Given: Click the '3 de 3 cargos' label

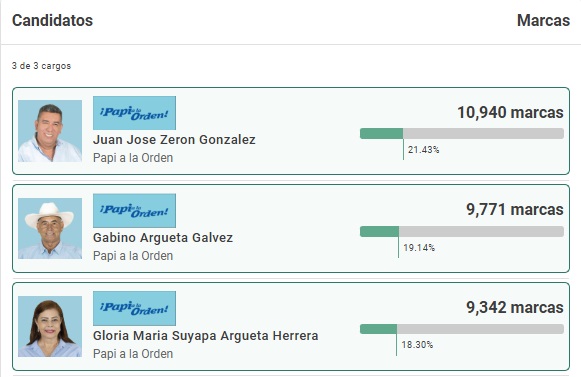Looking at the screenshot, I should [42, 66].
